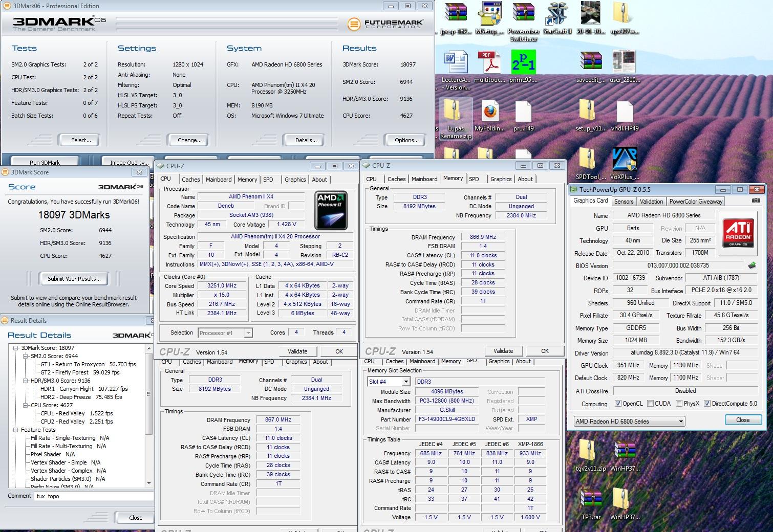Toggle the PhysX checkbox in GPU-Z

tap(679, 404)
